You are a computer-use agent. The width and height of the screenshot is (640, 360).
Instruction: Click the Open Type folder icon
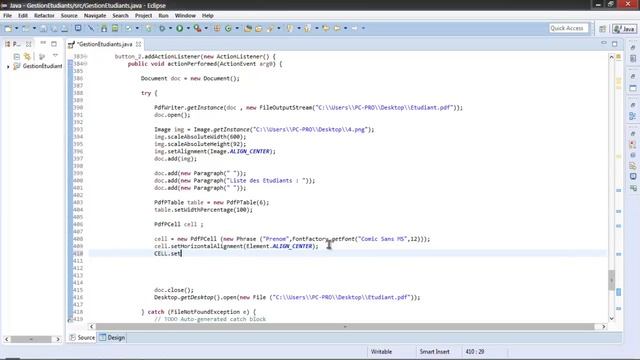pyautogui.click(x=248, y=28)
